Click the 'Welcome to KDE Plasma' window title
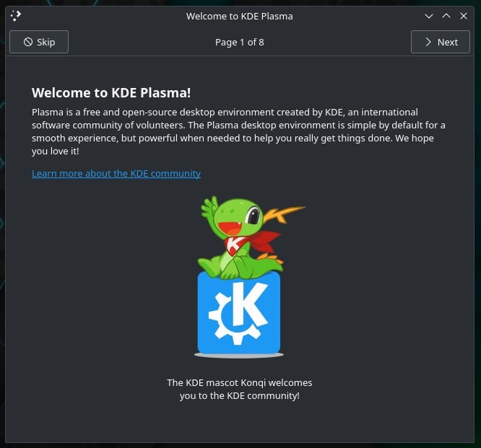The width and height of the screenshot is (481, 448). (x=240, y=17)
